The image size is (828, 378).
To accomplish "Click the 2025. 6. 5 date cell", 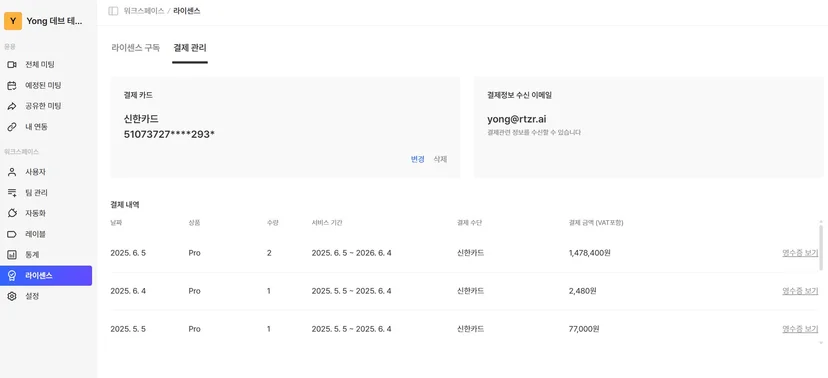I will 128,253.
